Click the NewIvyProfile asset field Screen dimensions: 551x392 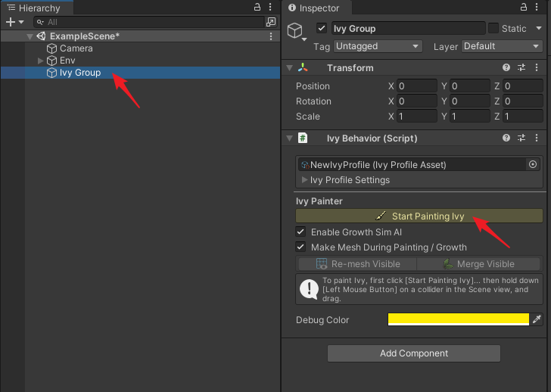(412, 165)
